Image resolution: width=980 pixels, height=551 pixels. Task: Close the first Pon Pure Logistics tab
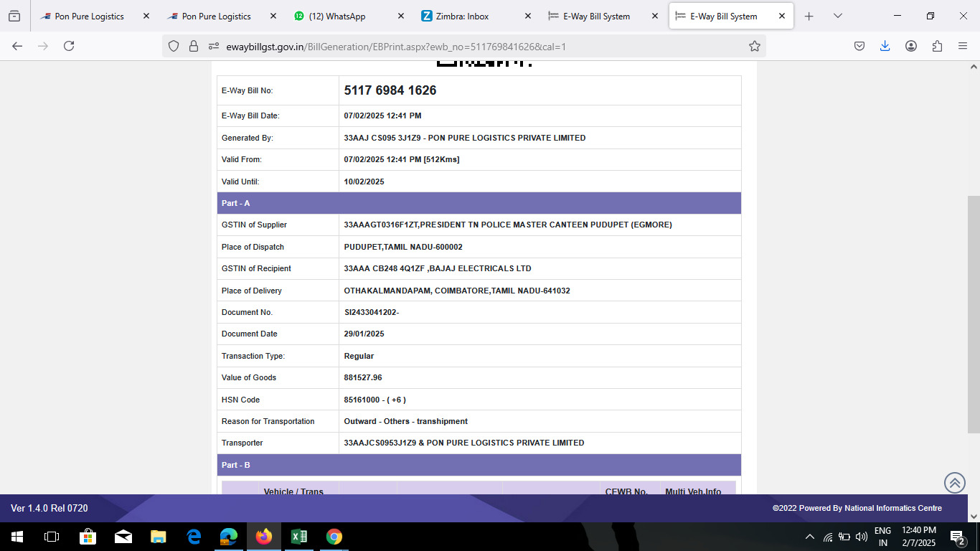146,16
